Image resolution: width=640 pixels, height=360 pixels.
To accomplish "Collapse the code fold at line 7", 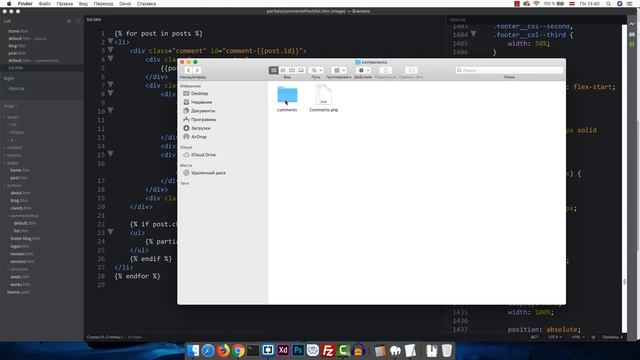I will (x=110, y=85).
